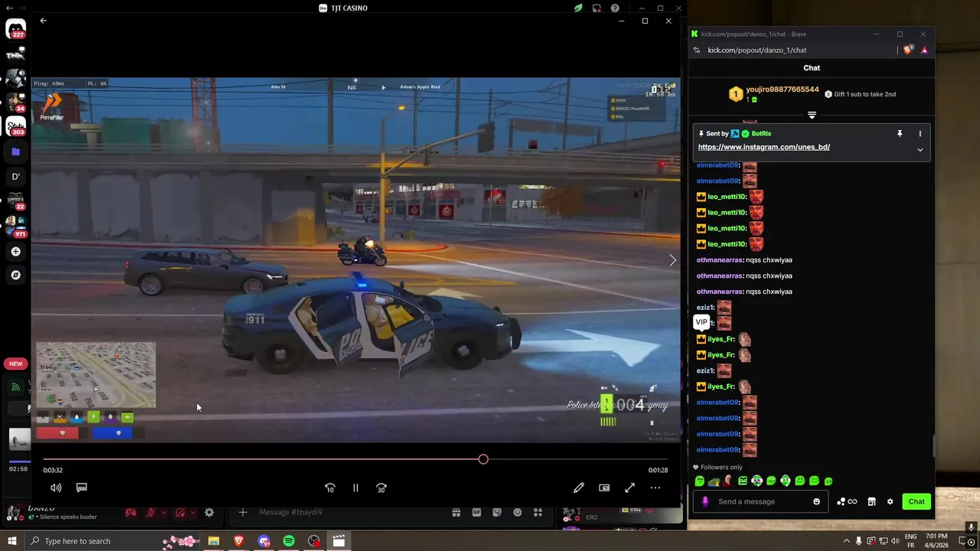Open the Discord GIF picker
Viewport: 980px width, 551px height.
point(477,513)
